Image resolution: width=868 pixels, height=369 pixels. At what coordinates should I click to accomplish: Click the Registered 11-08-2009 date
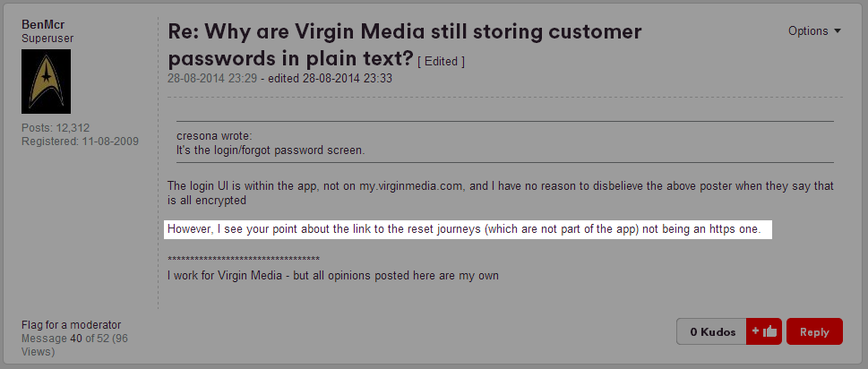[x=80, y=141]
